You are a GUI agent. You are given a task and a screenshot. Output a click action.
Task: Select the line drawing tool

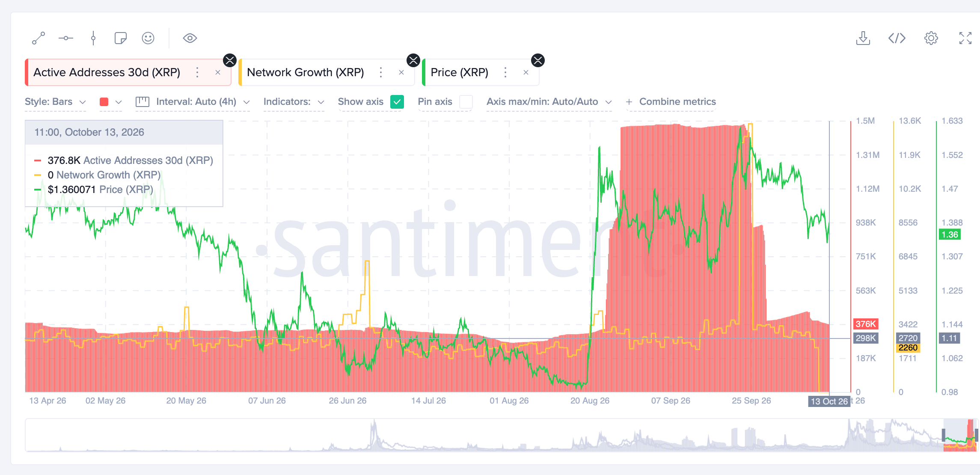(39, 38)
